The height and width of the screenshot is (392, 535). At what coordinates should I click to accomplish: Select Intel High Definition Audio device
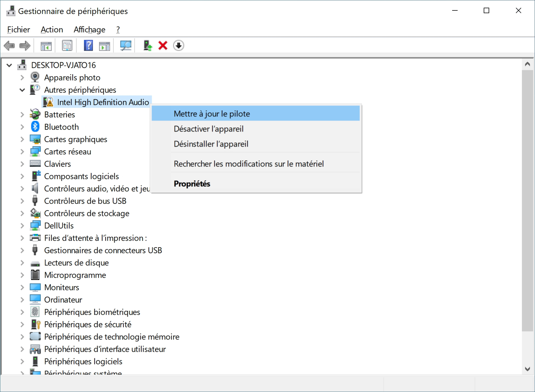(x=103, y=102)
